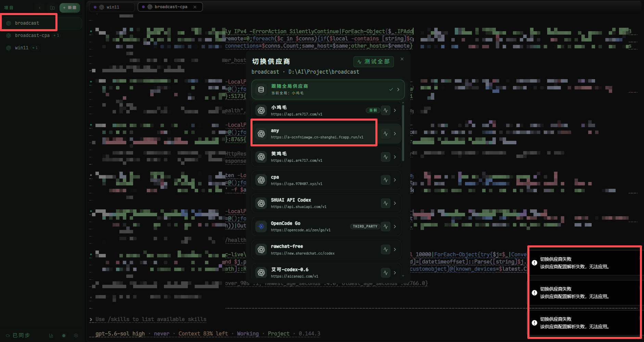Click the green status dot in sidebar footer
The image size is (644, 342).
tap(64, 335)
